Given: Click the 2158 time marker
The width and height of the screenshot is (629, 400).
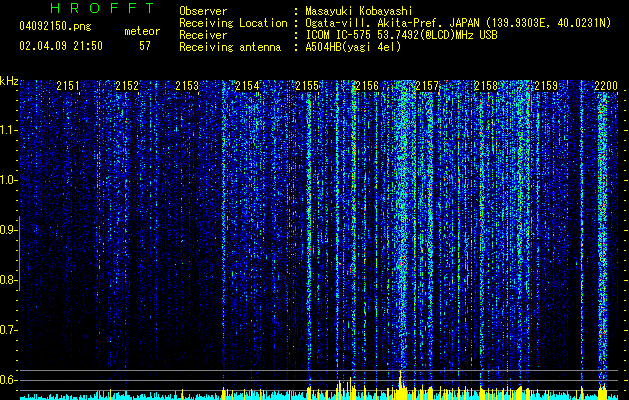Looking at the screenshot, I should tap(486, 86).
